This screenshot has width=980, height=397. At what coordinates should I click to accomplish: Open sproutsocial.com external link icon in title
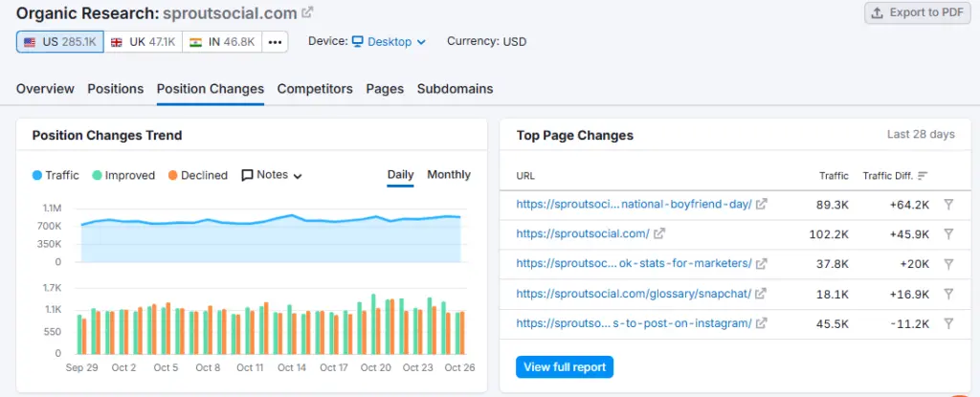[x=307, y=13]
